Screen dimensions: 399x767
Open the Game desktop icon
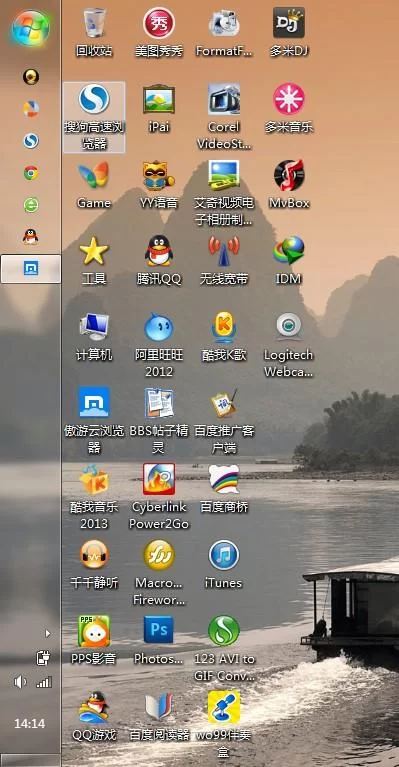94,185
